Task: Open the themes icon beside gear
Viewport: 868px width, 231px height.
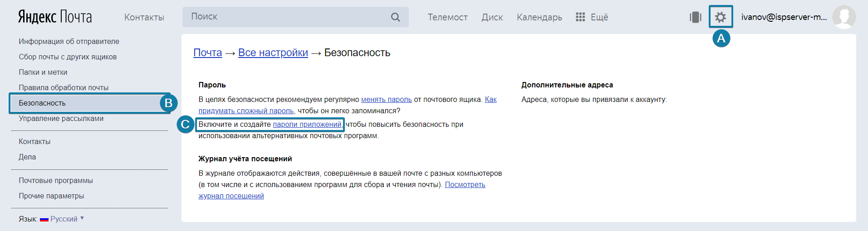Action: [695, 17]
